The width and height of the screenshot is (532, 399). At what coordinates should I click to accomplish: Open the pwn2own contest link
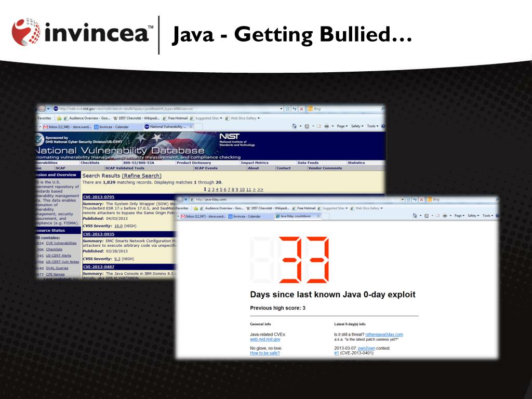[x=366, y=349]
